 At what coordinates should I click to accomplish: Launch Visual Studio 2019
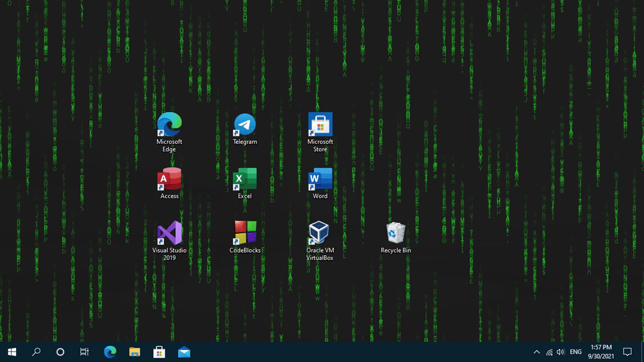click(169, 232)
